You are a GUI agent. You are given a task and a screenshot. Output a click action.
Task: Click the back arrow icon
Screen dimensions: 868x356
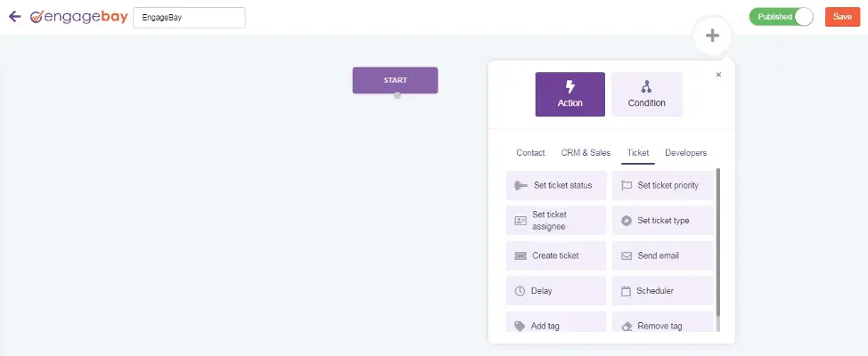[x=15, y=17]
